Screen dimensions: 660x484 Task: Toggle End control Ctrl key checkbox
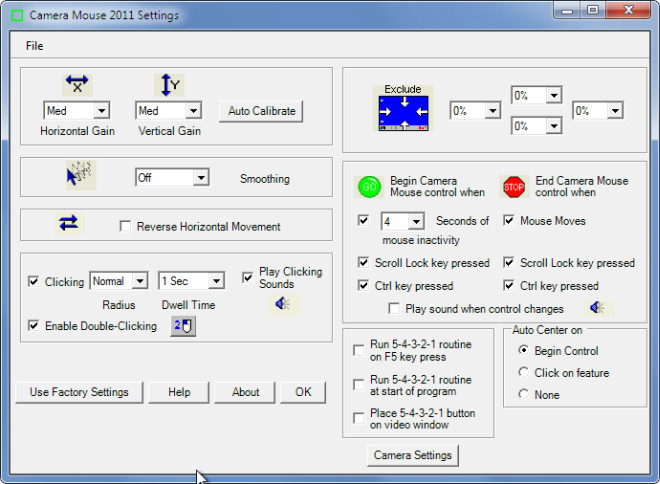point(508,285)
